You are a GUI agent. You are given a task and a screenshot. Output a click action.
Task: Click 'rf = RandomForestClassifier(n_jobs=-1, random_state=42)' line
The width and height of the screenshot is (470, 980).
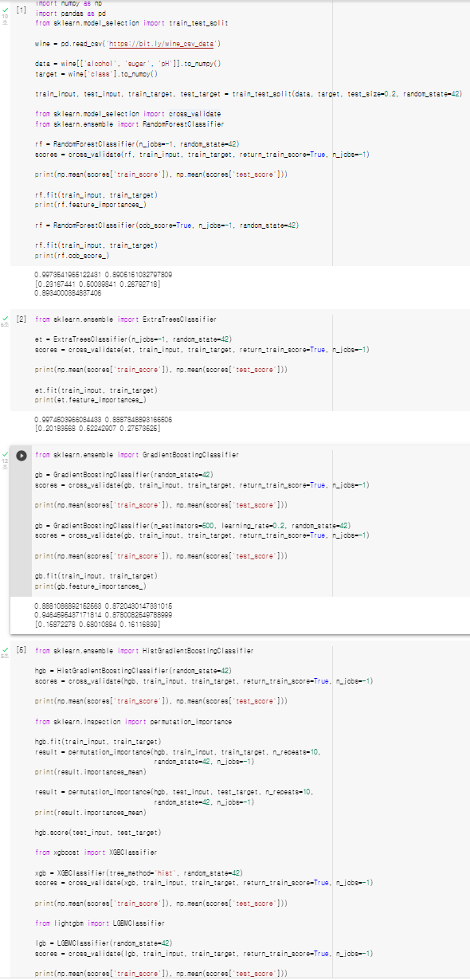click(138, 144)
